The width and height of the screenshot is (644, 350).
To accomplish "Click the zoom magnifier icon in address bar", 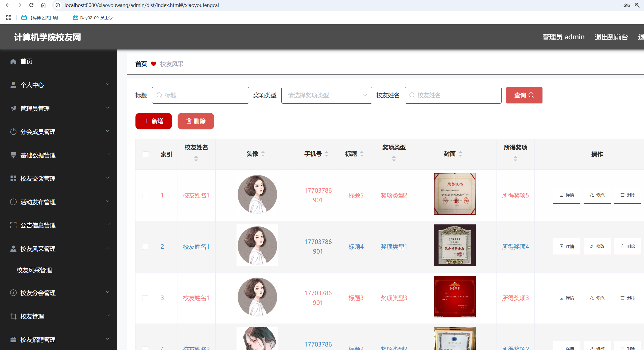I will (637, 5).
